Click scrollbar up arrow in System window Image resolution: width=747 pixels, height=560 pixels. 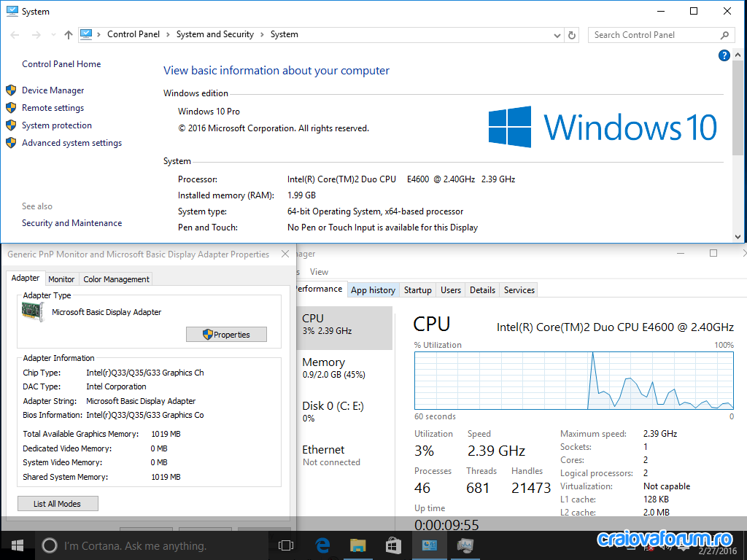coord(738,55)
